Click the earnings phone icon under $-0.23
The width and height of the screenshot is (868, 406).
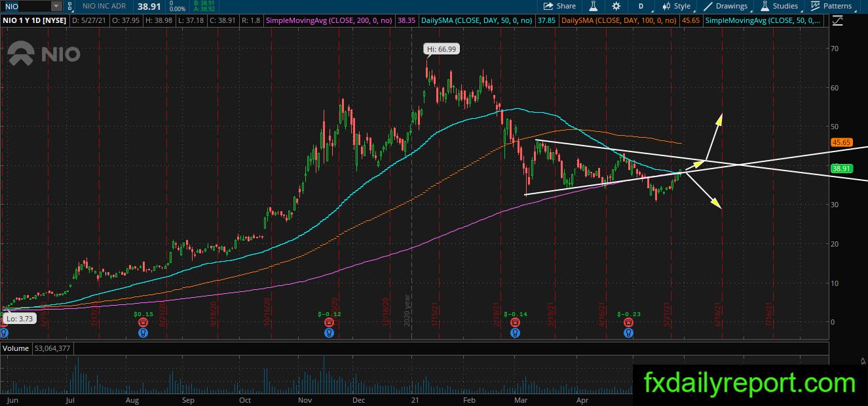tap(628, 323)
